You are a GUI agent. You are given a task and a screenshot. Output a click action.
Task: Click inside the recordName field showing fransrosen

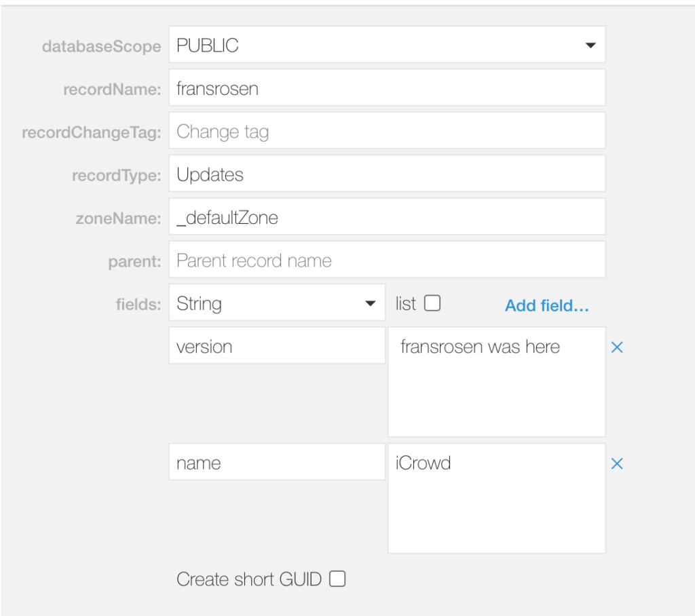pyautogui.click(x=386, y=88)
